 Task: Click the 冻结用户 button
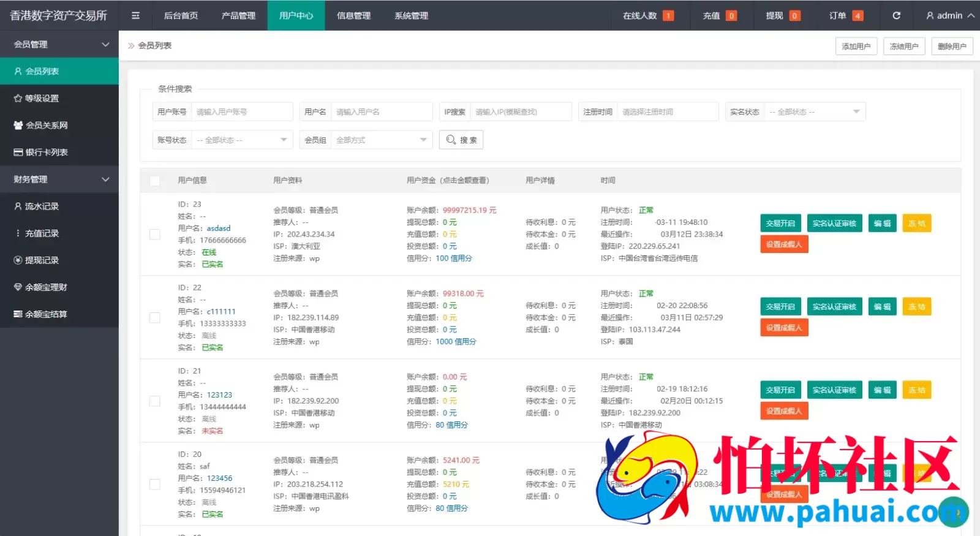coord(904,46)
